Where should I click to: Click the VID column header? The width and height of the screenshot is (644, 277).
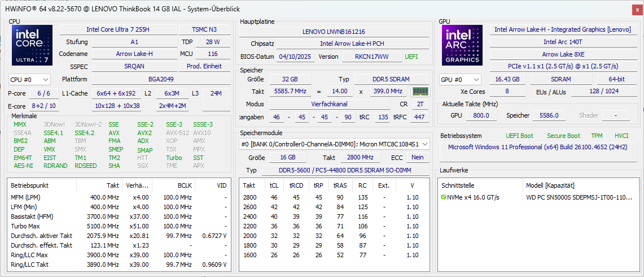[221, 185]
